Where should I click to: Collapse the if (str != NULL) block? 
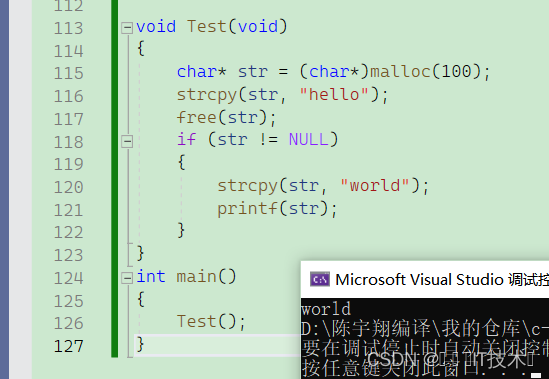pos(127,142)
